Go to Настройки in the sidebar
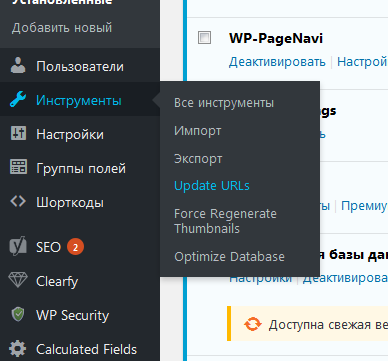Viewport: 388px width, 361px height. (70, 134)
